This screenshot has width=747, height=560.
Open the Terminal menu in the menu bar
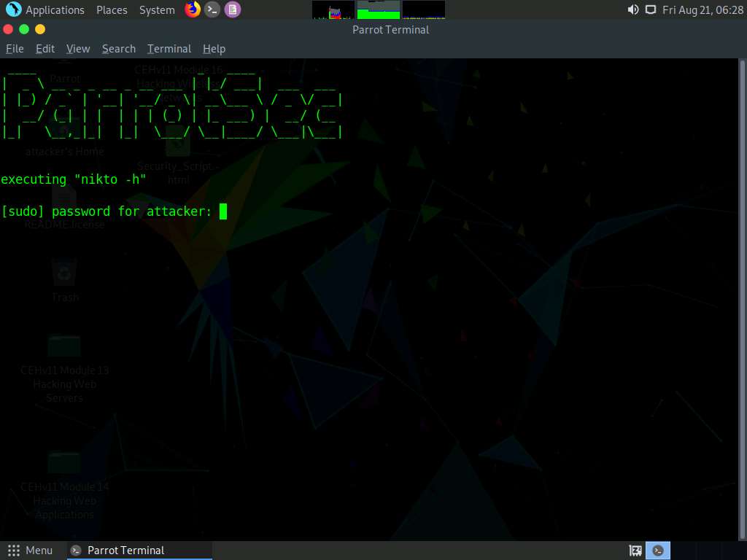click(169, 49)
